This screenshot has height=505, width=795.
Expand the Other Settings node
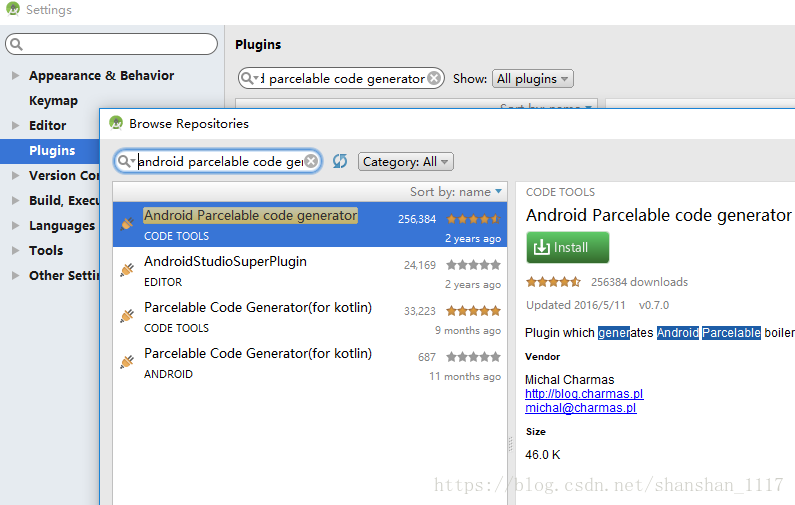(x=15, y=275)
